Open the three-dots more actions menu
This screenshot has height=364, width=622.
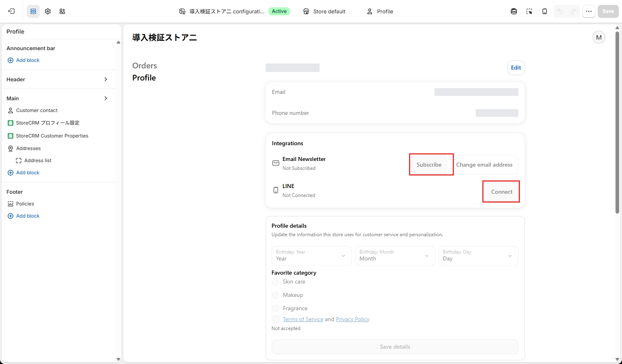[589, 11]
